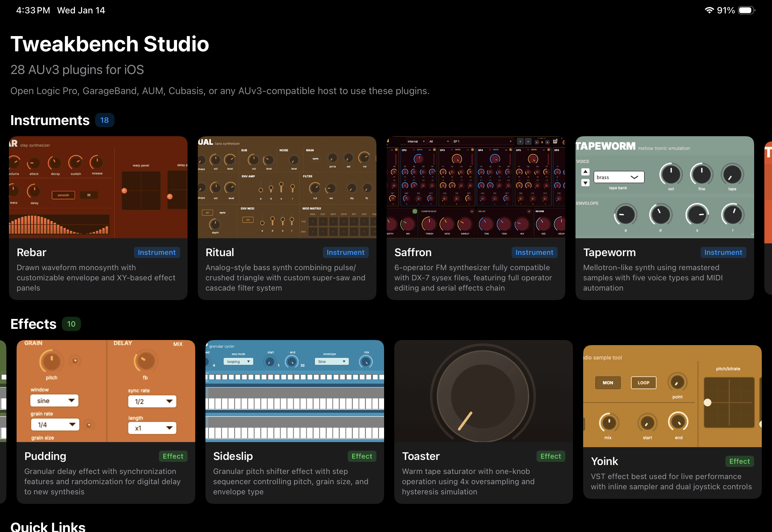
Task: Click Rebar warp panel XY pad
Action: pos(141,190)
